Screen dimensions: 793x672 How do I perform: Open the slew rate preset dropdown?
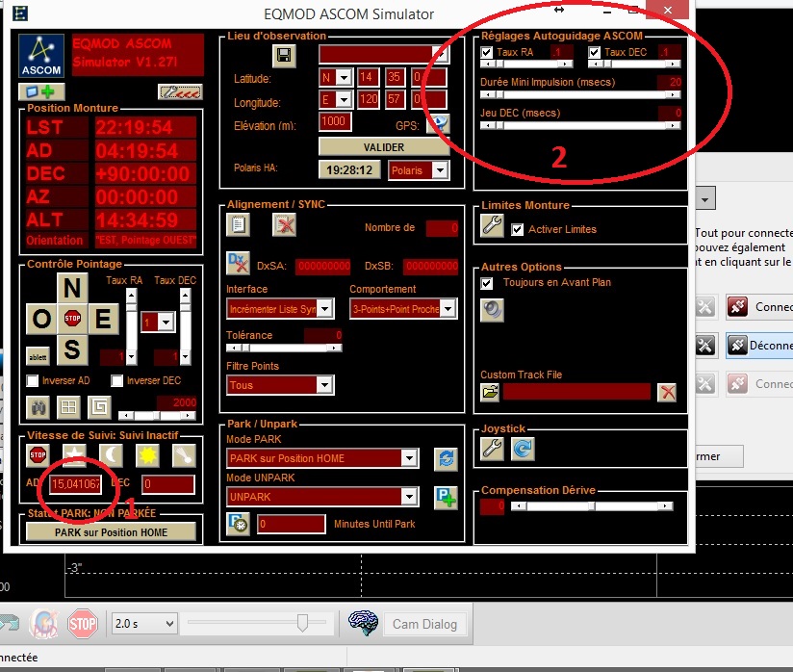[166, 322]
